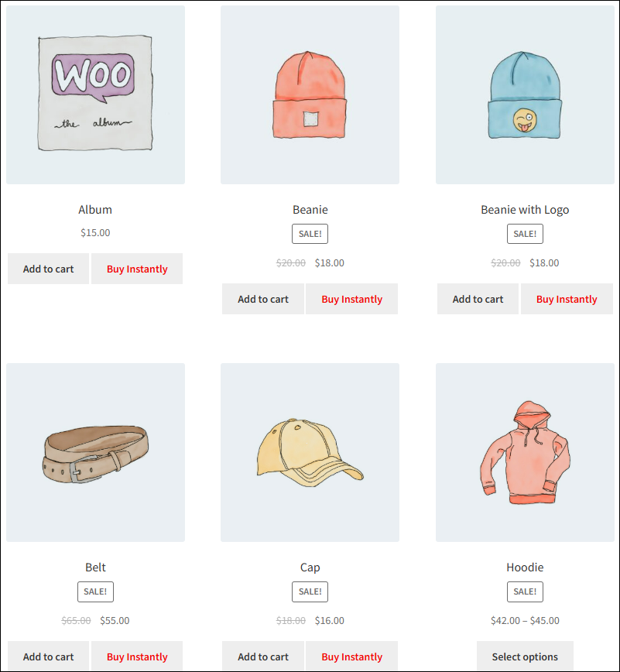Click Buy Instantly under Beanie with Logo
620x672 pixels.
click(x=567, y=299)
